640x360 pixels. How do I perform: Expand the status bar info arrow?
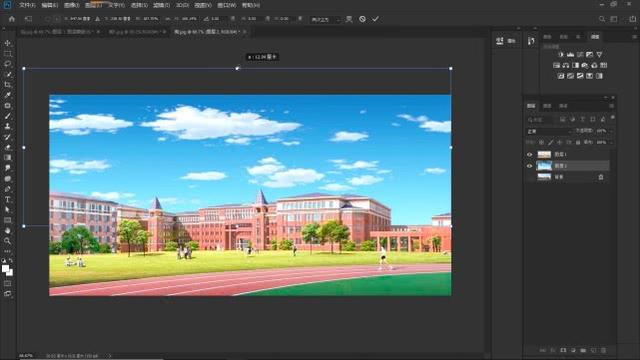coord(110,356)
